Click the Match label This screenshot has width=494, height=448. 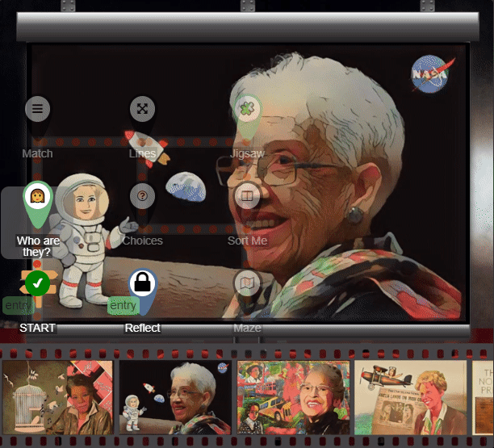coord(37,153)
